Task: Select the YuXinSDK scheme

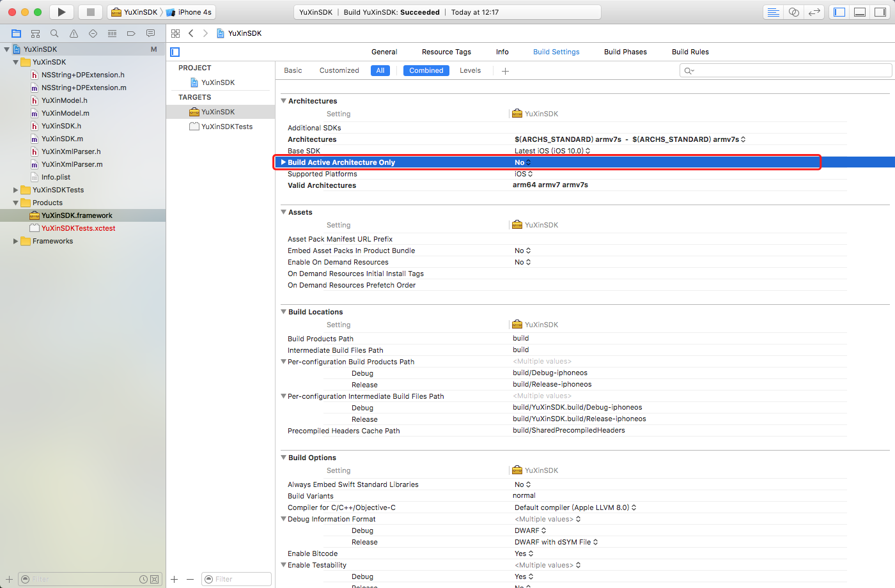Action: tap(134, 12)
